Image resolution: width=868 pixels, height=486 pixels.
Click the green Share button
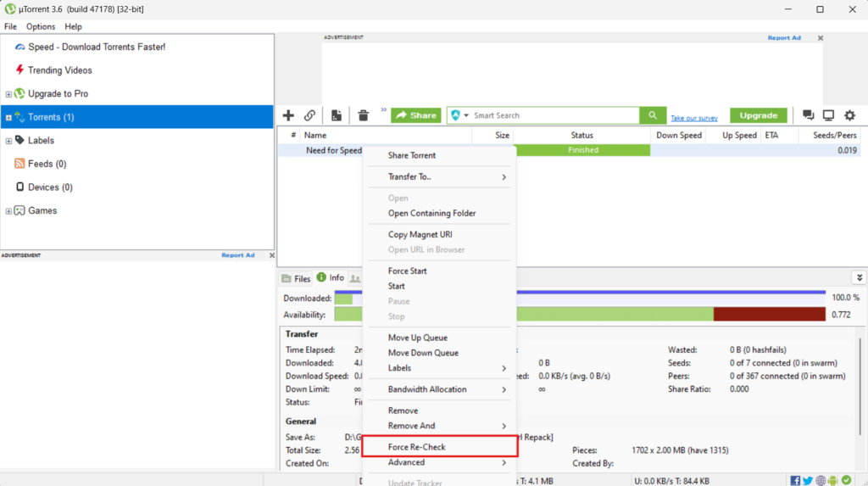click(x=415, y=115)
